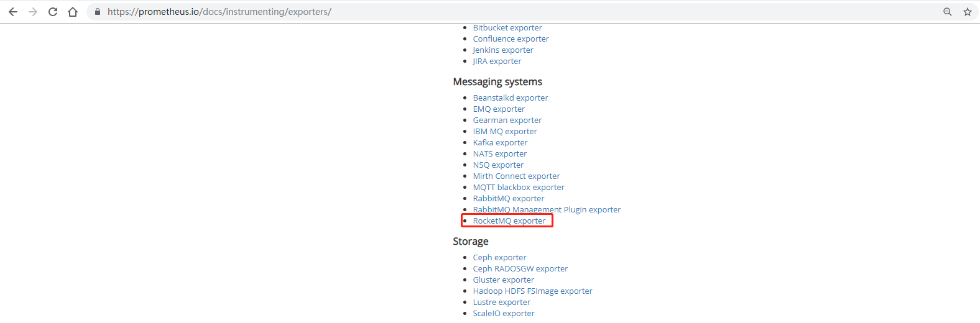Open the RocketMQ exporter link

pyautogui.click(x=509, y=221)
